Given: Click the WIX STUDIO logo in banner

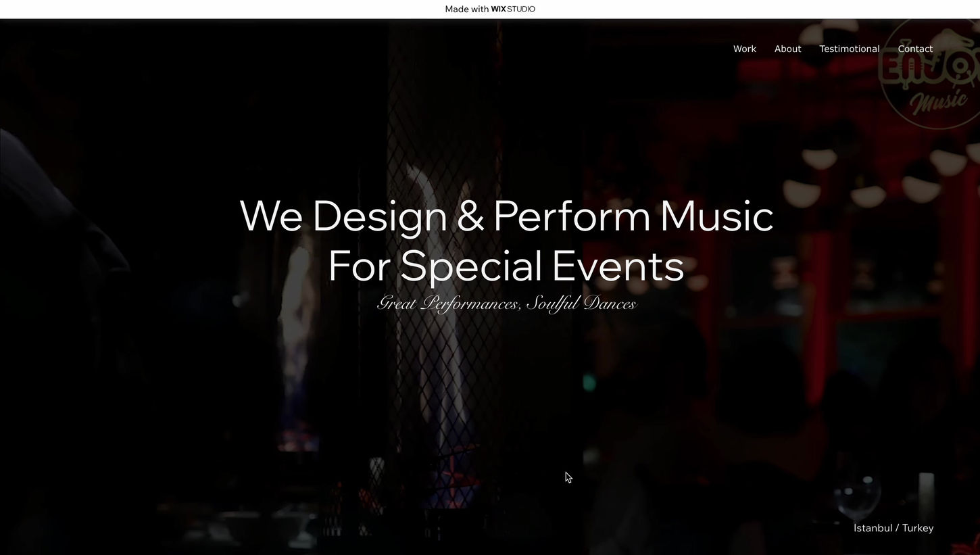Looking at the screenshot, I should pos(513,9).
